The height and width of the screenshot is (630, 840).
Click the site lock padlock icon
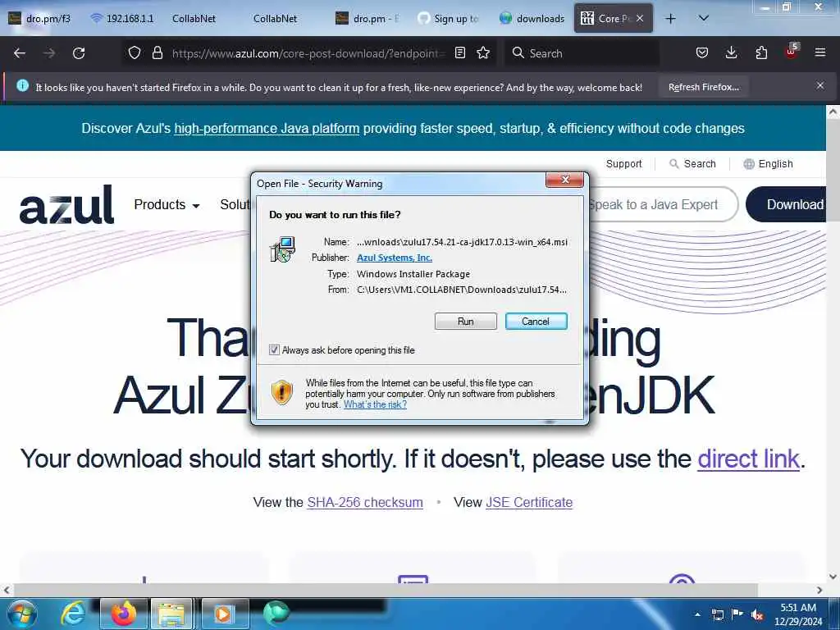point(157,53)
